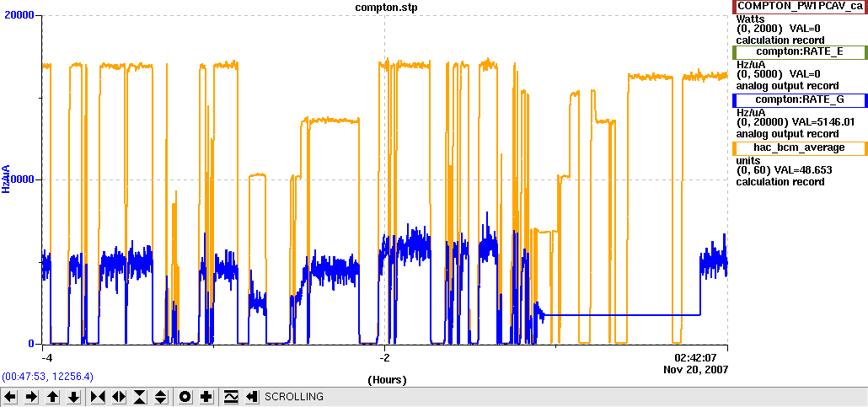Click the (Hours) x-axis title

point(386,380)
